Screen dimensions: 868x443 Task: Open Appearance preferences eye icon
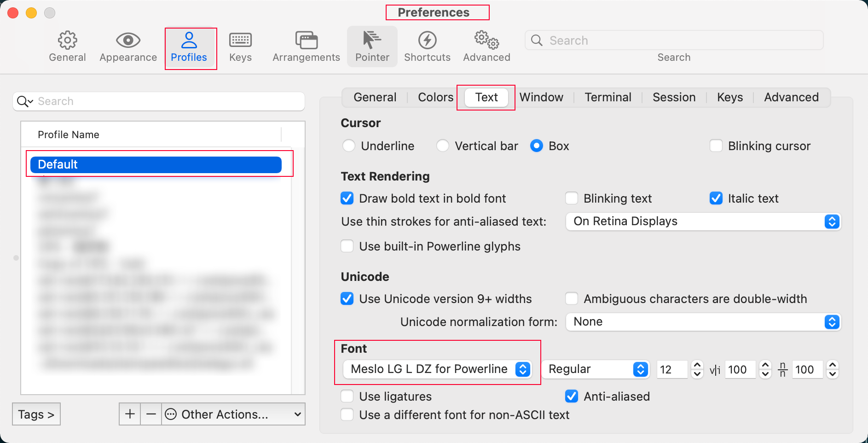pyautogui.click(x=128, y=41)
